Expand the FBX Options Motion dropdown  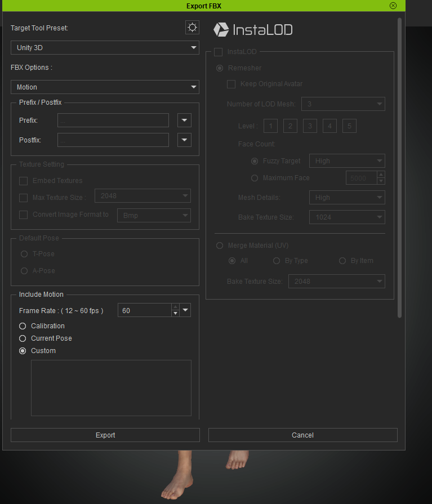(105, 87)
